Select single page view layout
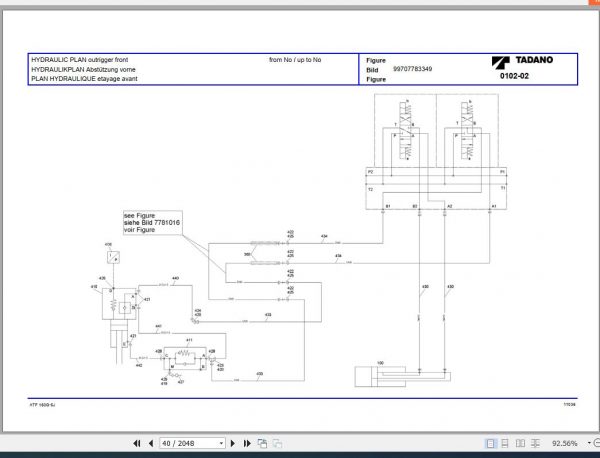 pyautogui.click(x=490, y=443)
